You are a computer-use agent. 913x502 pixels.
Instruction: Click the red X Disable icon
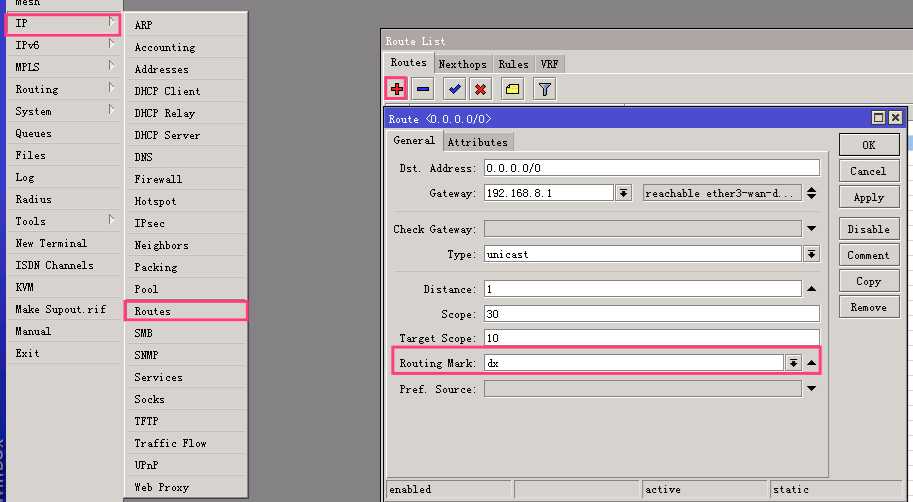(x=480, y=89)
